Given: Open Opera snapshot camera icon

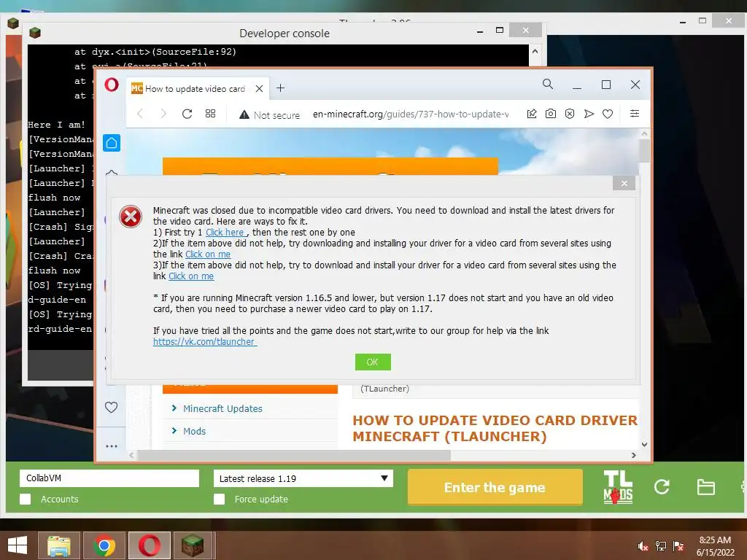Looking at the screenshot, I should pos(551,114).
